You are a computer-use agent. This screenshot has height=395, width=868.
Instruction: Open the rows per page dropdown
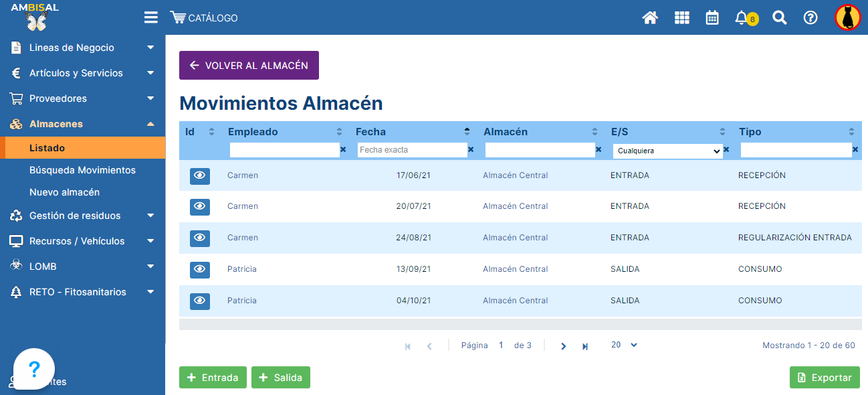pos(624,345)
